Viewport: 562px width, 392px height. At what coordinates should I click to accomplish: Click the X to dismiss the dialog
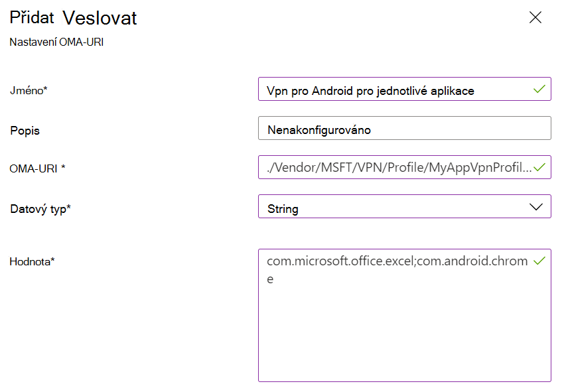tap(535, 18)
